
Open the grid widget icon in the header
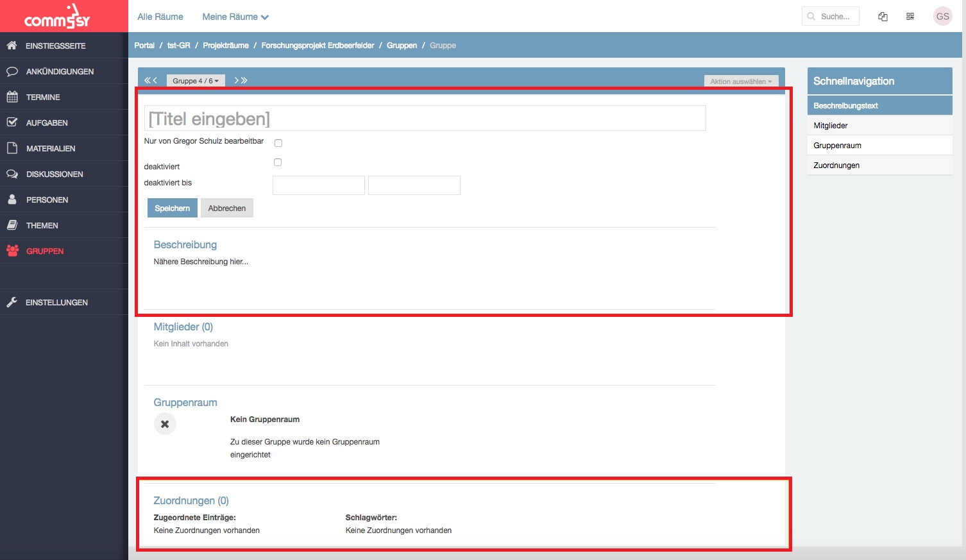coord(910,17)
